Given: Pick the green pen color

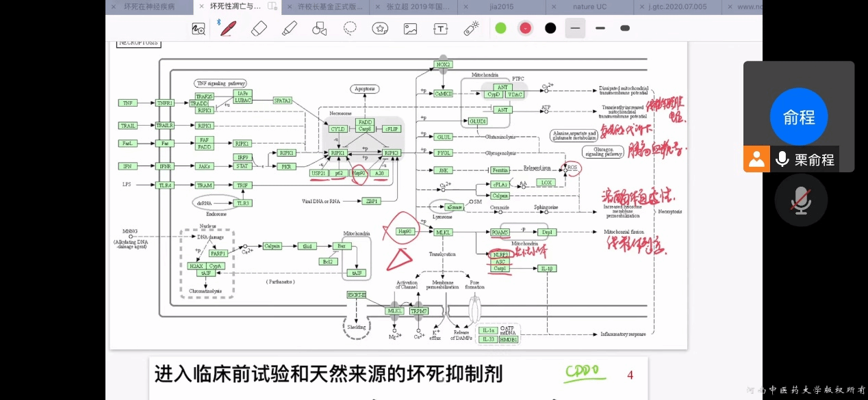Looking at the screenshot, I should pos(500,28).
